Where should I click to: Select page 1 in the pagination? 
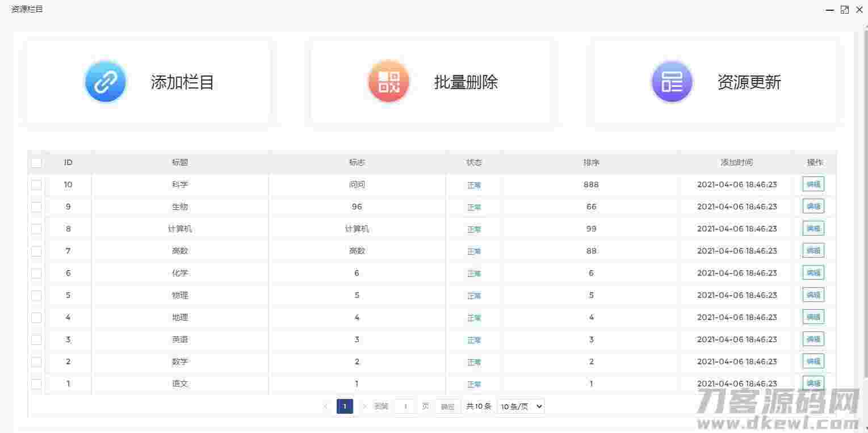[x=345, y=406]
